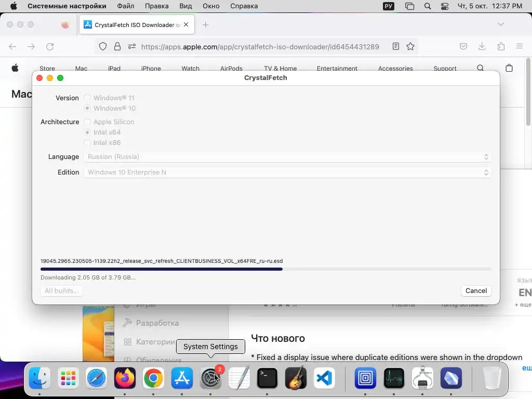Launch Terminal from the Dock

tap(268, 378)
